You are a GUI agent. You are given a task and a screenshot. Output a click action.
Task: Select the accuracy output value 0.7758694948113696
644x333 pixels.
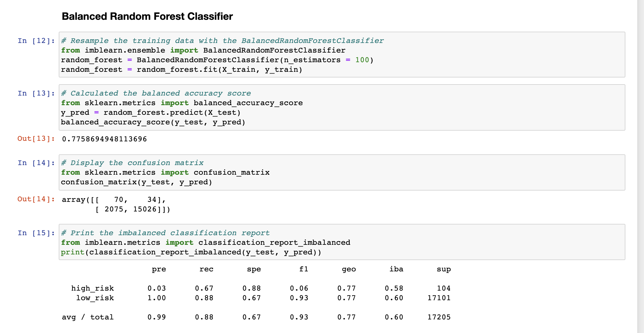click(104, 139)
